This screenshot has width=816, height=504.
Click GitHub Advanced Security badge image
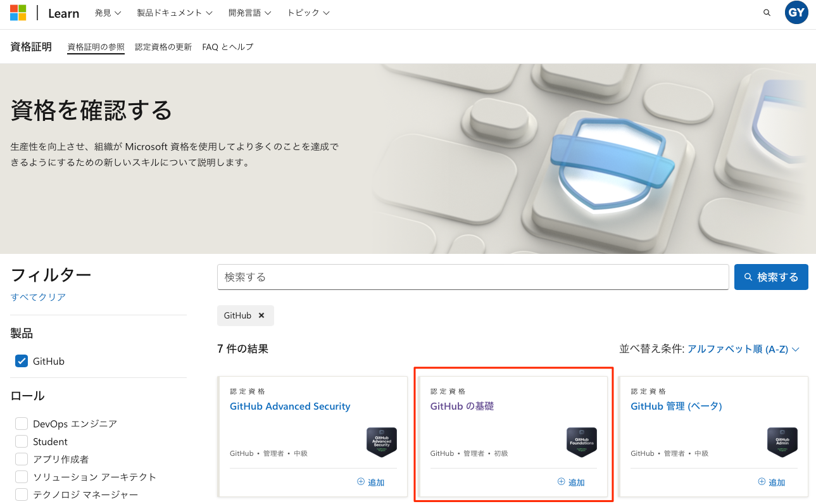(382, 442)
